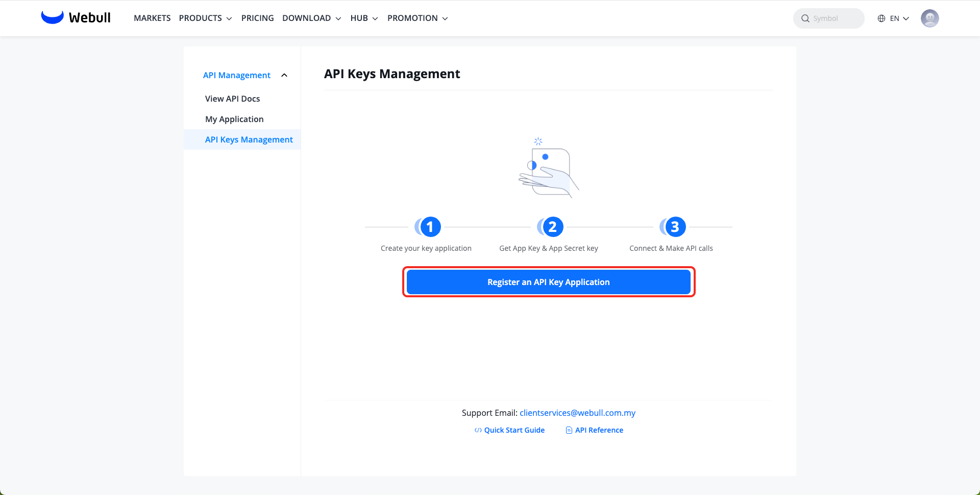Click the 'Get App Key & App Secret key' text

coord(549,248)
